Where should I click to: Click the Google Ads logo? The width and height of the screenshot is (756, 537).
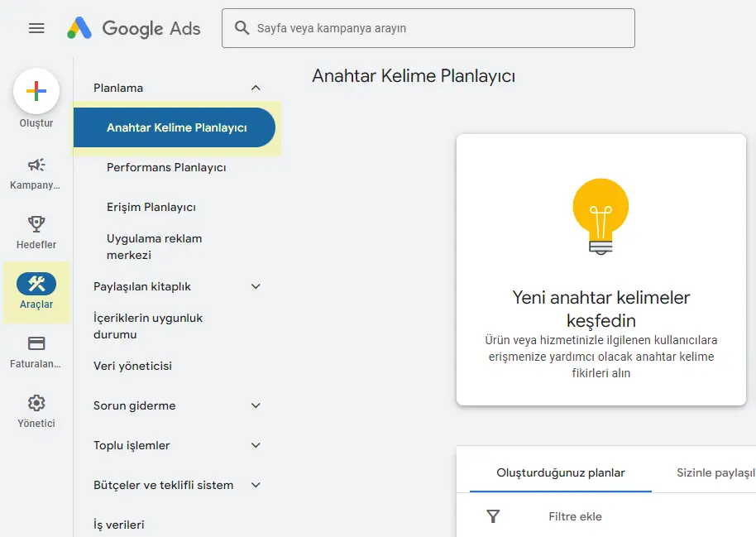[x=134, y=28]
